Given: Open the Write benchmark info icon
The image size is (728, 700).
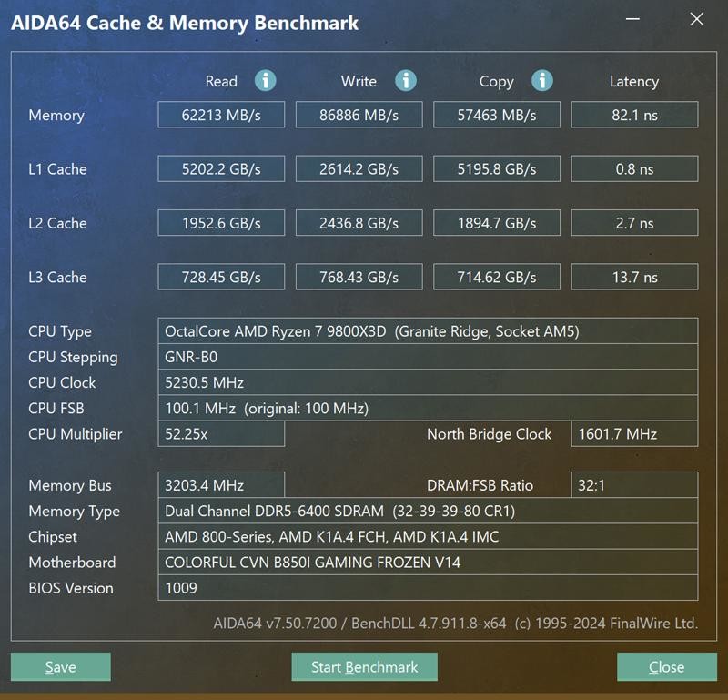Looking at the screenshot, I should (404, 81).
